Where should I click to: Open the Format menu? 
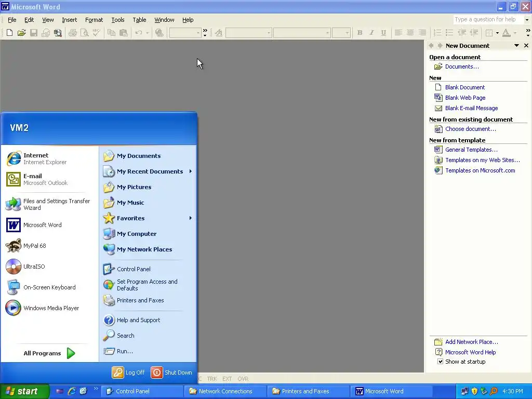pos(94,20)
